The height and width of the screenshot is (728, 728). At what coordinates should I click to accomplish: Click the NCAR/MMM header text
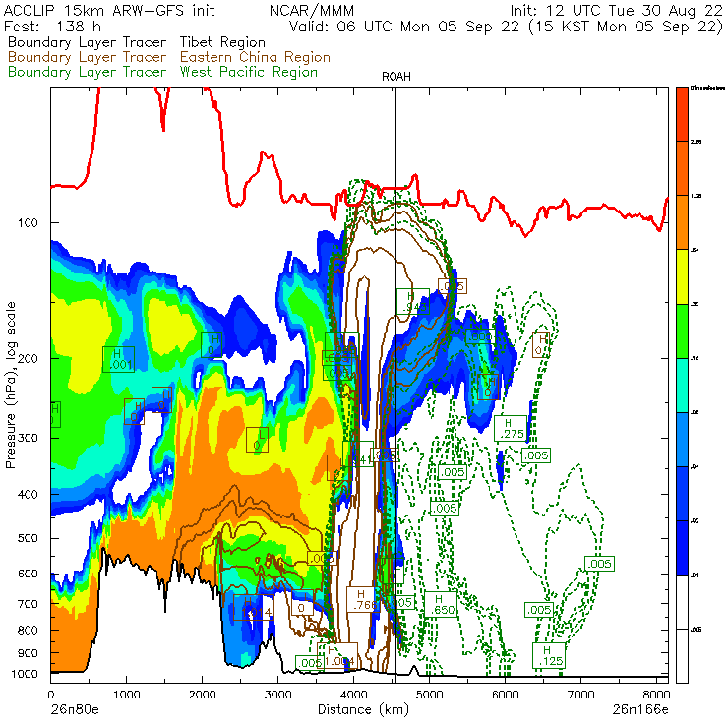(312, 10)
